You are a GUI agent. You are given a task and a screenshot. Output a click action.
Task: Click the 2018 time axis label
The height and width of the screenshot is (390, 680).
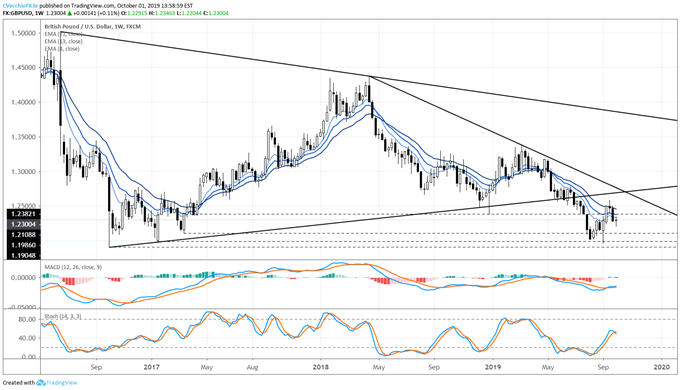coord(321,367)
